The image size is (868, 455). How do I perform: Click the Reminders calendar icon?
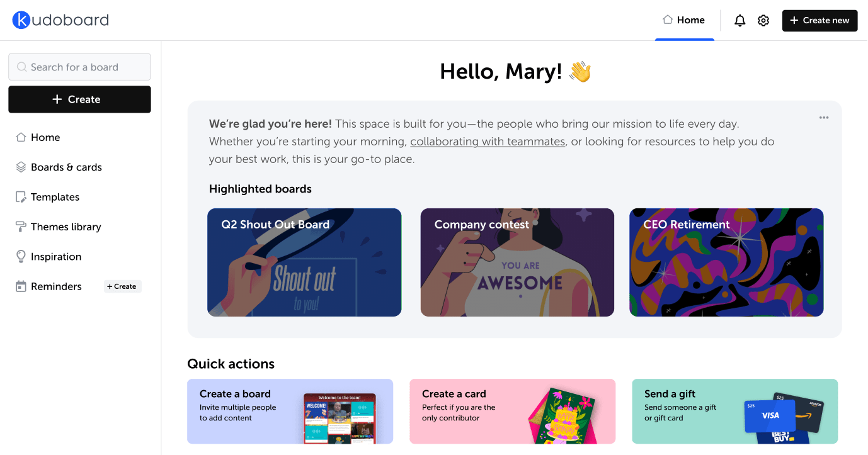coord(21,286)
